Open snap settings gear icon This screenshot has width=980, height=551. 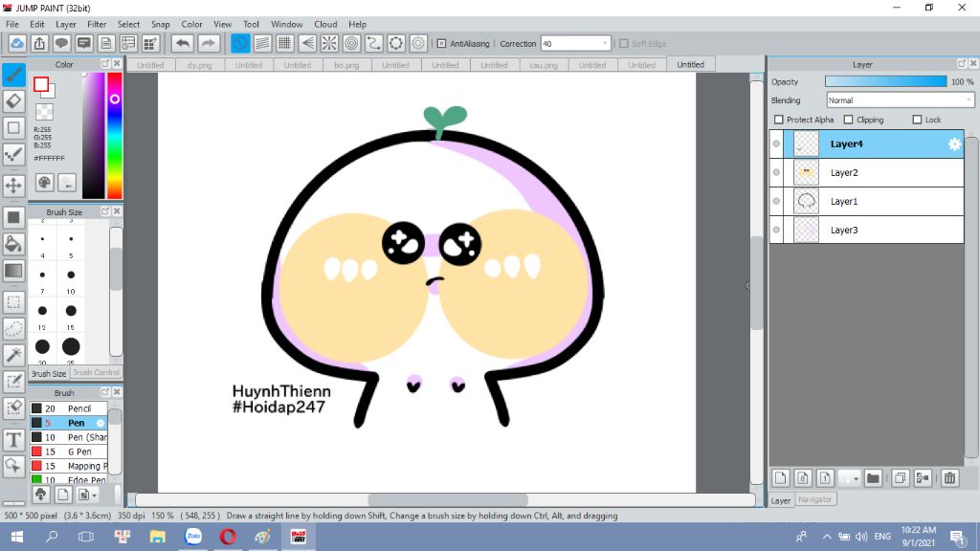pos(419,43)
